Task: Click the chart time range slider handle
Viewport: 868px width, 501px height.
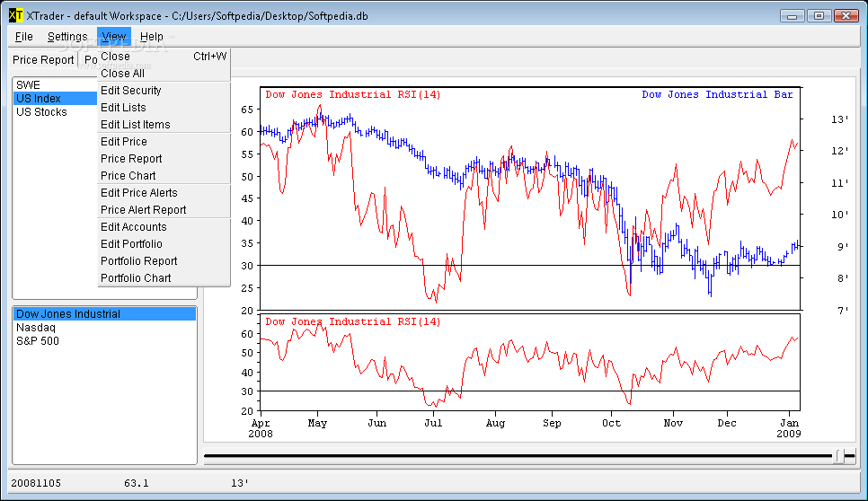Action: 840,457
